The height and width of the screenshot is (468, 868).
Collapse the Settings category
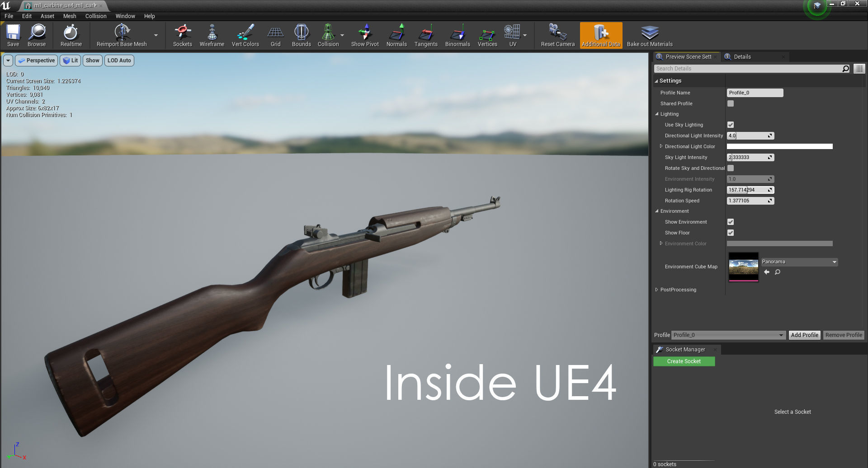[x=656, y=81]
